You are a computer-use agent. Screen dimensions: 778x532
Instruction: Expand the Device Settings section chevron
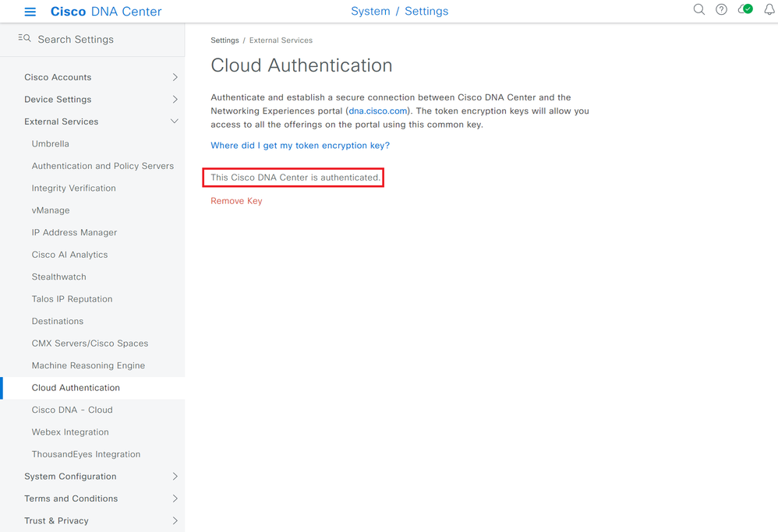pos(175,99)
